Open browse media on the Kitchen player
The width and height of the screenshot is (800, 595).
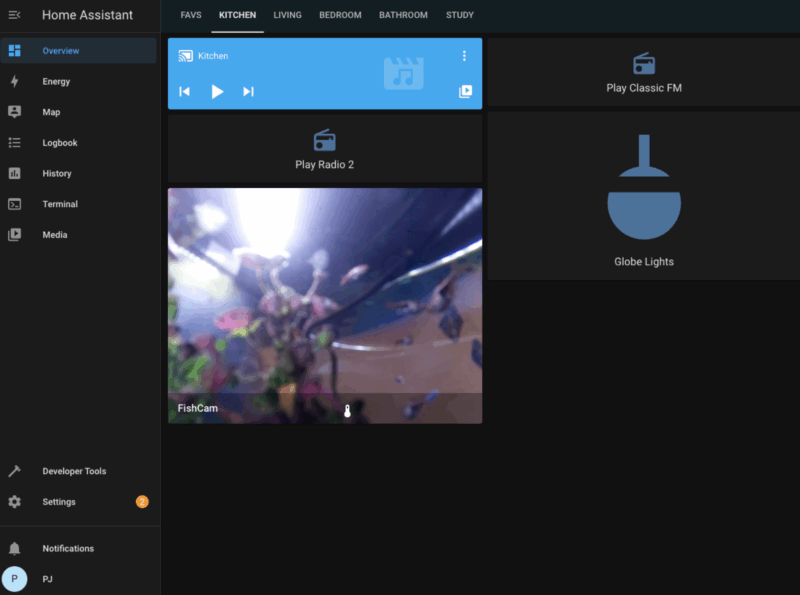465,91
